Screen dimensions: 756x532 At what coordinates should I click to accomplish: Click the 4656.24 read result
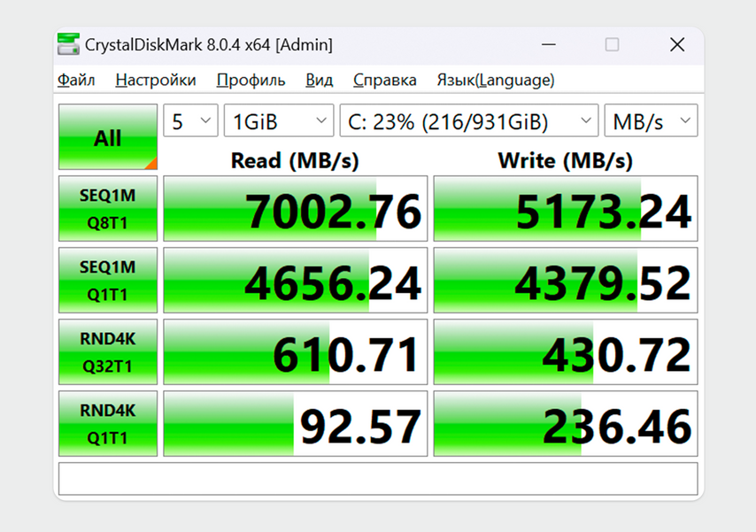(296, 281)
